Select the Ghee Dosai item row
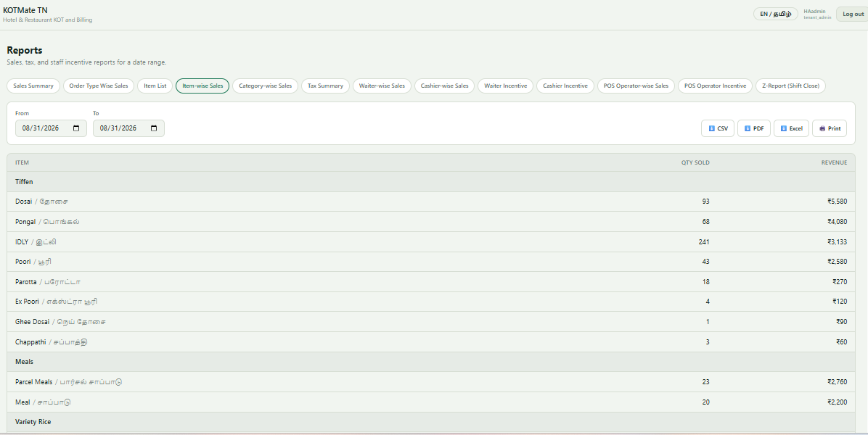 pos(430,322)
